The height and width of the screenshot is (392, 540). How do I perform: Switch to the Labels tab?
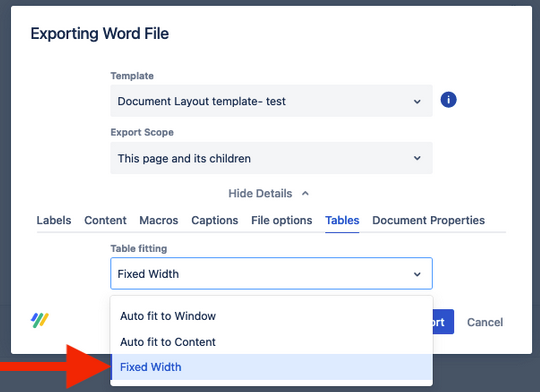(54, 220)
